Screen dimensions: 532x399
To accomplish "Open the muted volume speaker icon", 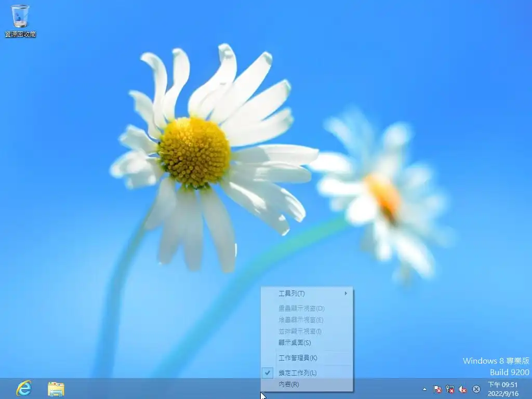I will click(x=462, y=389).
